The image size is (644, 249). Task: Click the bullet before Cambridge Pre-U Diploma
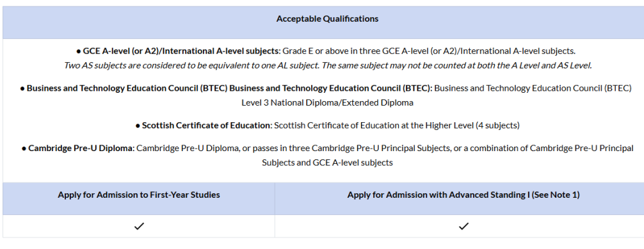click(24, 149)
